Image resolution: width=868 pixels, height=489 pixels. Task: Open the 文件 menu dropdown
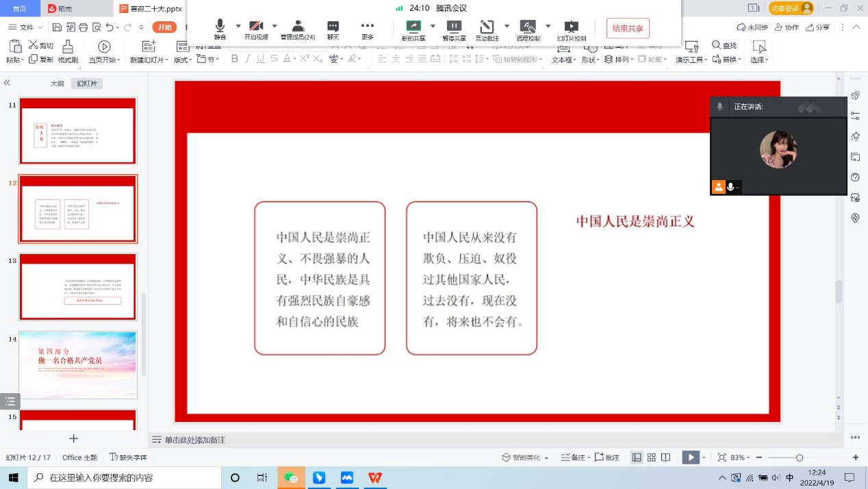click(40, 27)
